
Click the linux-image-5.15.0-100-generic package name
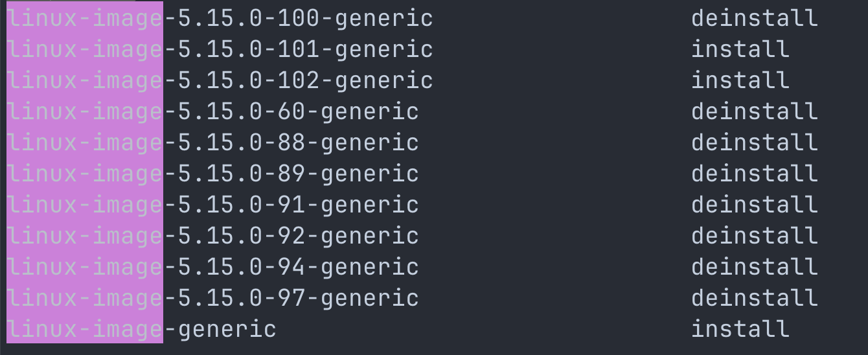coord(220,18)
